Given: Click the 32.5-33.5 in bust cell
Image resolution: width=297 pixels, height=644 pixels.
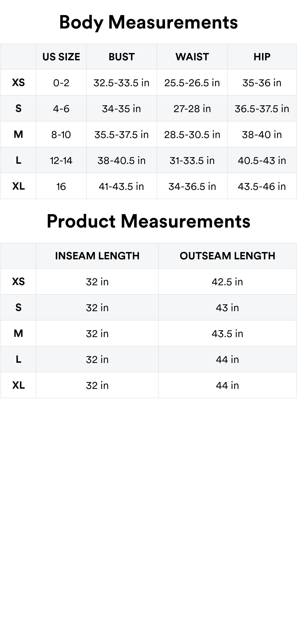Looking at the screenshot, I should pos(122,83).
